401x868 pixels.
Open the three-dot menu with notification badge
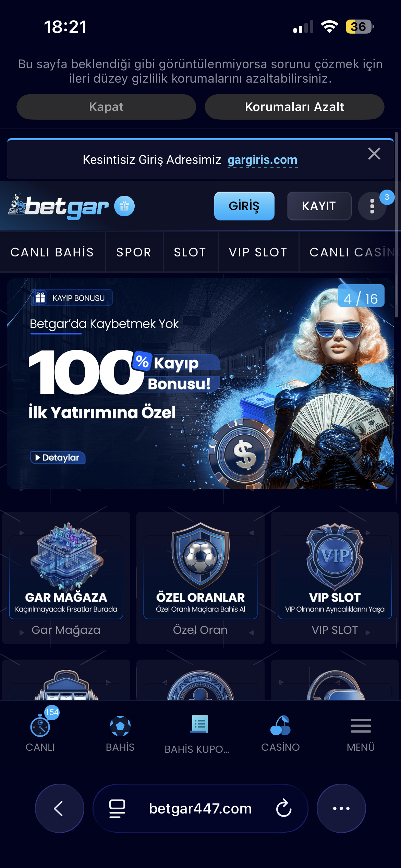[372, 206]
